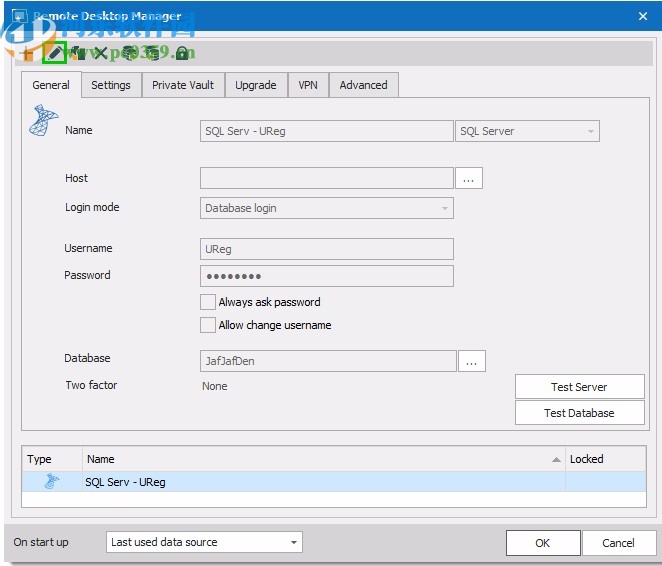The width and height of the screenshot is (662, 566).
Task: Toggle the Always ask password checkbox
Action: tap(208, 302)
